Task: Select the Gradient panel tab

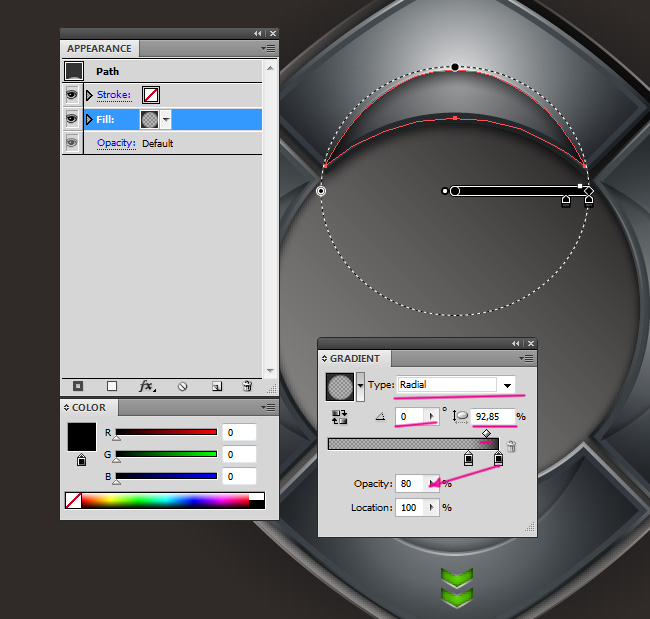Action: point(354,358)
